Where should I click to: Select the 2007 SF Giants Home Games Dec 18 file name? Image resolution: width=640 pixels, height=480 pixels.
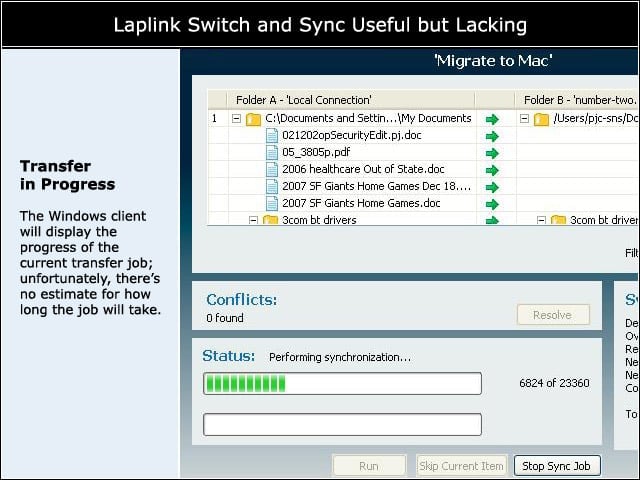(x=376, y=186)
